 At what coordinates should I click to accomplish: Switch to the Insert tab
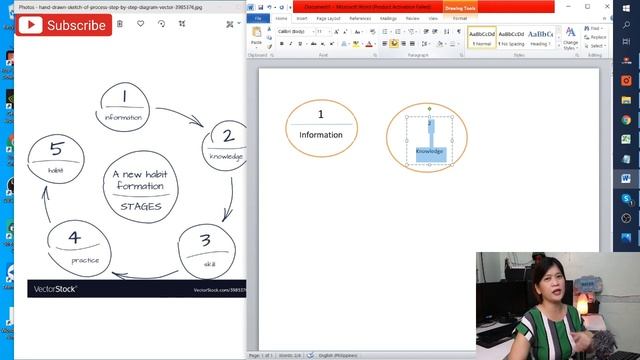point(302,18)
